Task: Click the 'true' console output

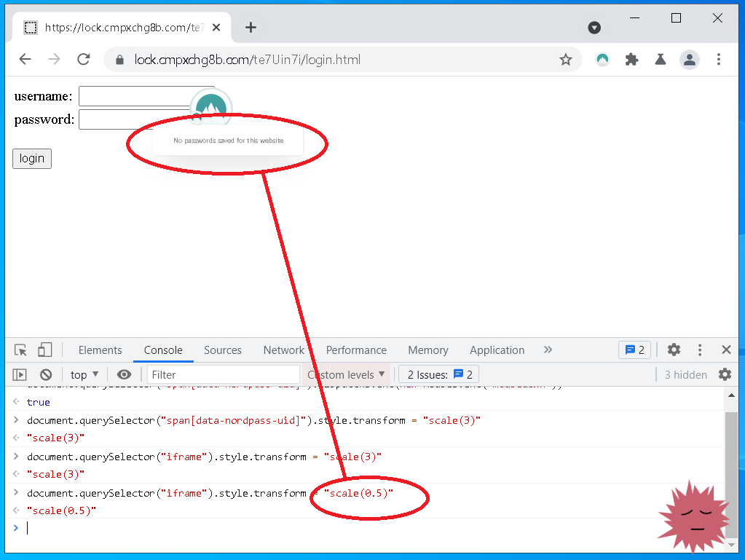Action: click(38, 402)
